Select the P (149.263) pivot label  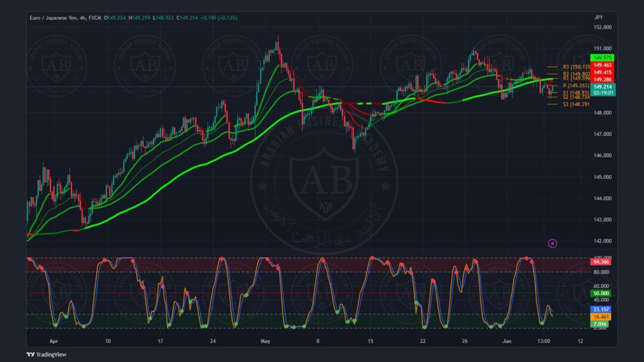tap(576, 86)
